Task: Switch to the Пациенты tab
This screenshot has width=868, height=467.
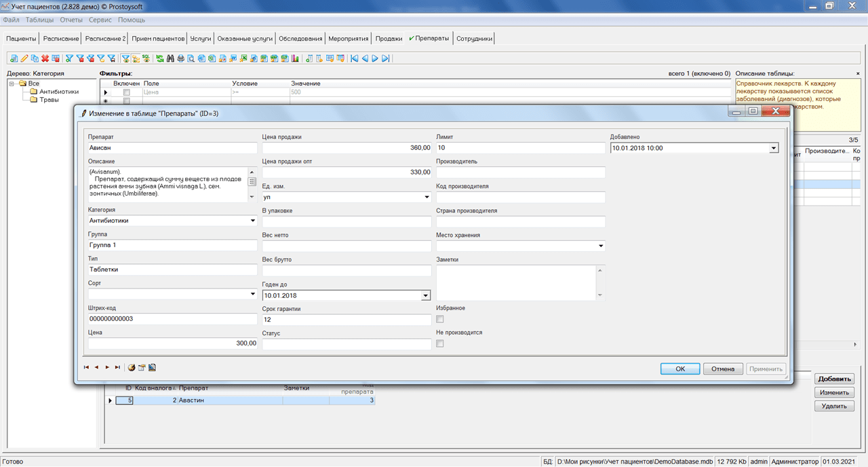Action: tap(21, 39)
